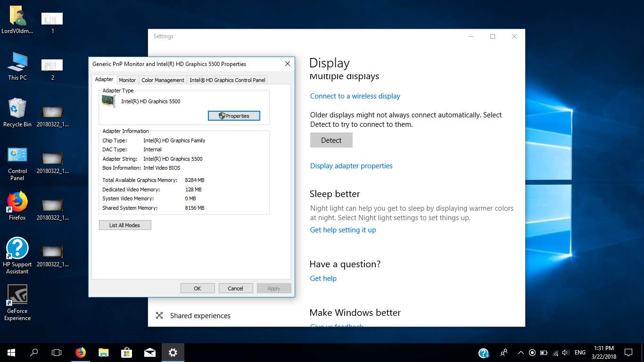The image size is (644, 362).
Task: Select the Adapter tab
Action: [x=104, y=79]
